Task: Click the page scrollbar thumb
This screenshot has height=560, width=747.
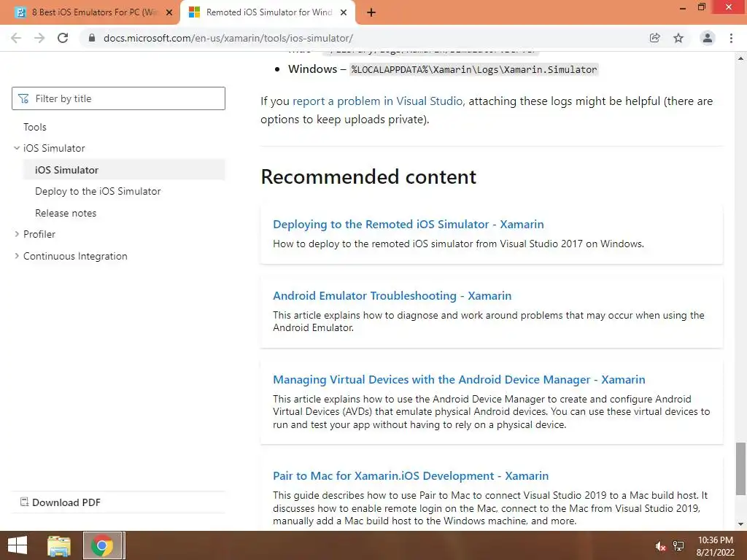Action: (x=740, y=469)
